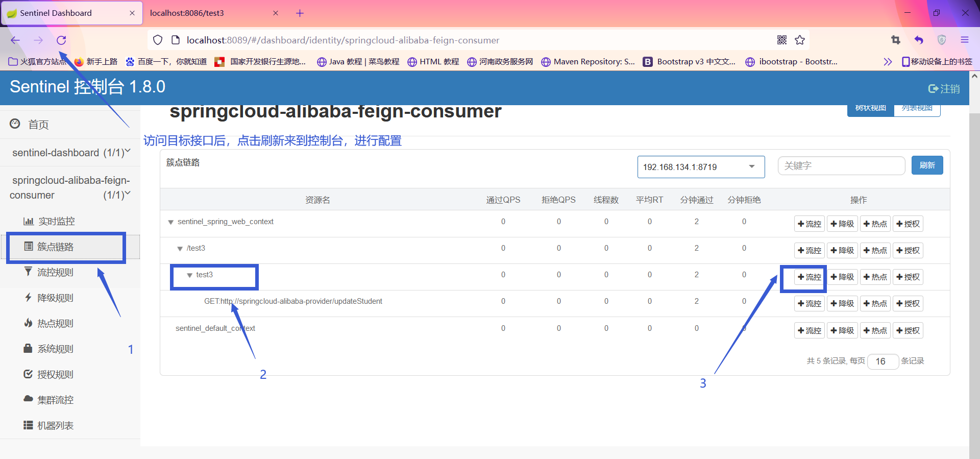Add 降级 rule for the test3 row
Screen dimensions: 980x459
[x=842, y=277]
